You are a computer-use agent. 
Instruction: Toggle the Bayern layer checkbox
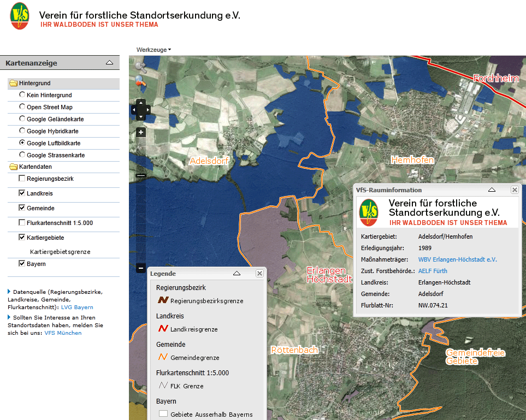point(22,263)
